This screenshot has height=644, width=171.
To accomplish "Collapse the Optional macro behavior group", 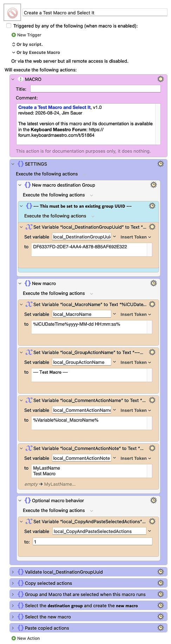I will tap(20, 500).
